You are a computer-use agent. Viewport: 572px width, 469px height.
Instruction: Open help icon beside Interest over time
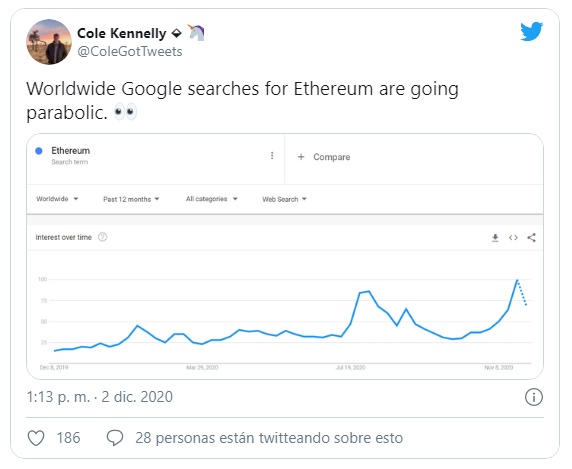point(103,237)
